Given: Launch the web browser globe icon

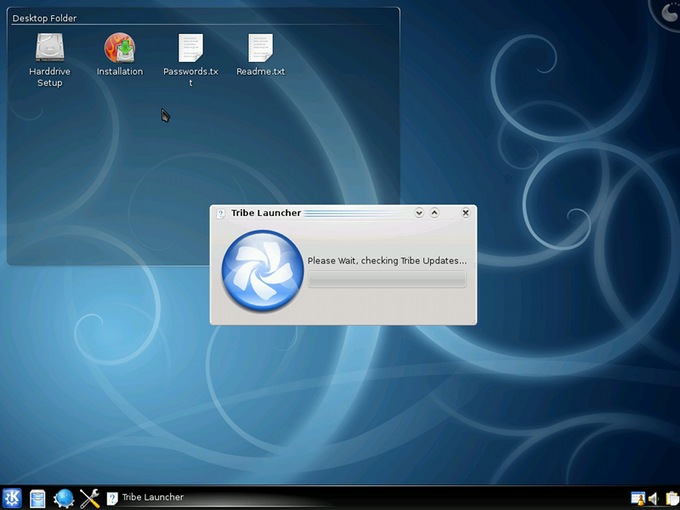Looking at the screenshot, I should coord(64,498).
